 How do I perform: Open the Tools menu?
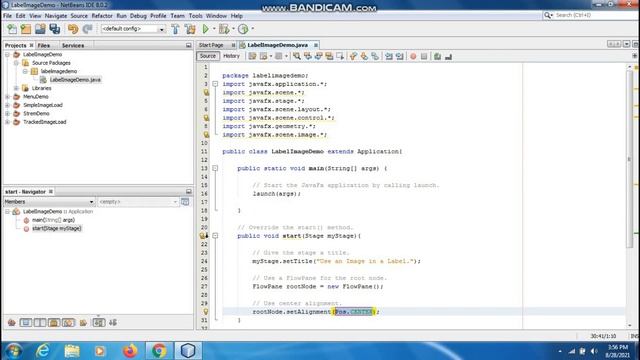pos(196,16)
